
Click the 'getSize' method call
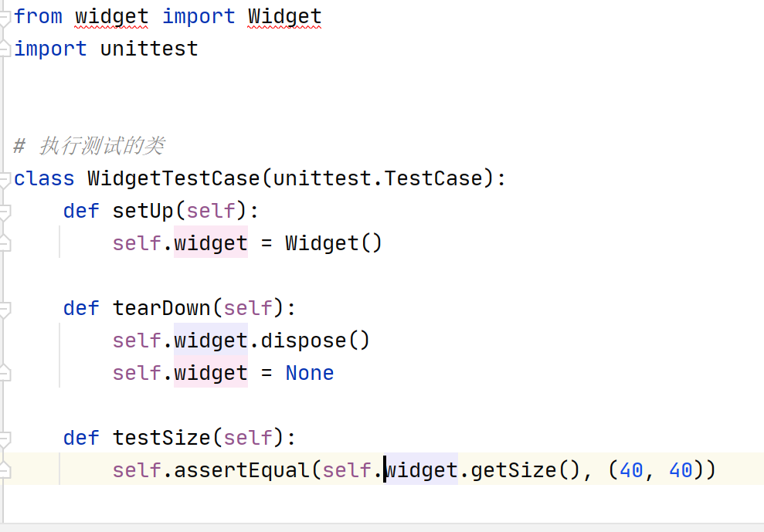[x=514, y=470]
